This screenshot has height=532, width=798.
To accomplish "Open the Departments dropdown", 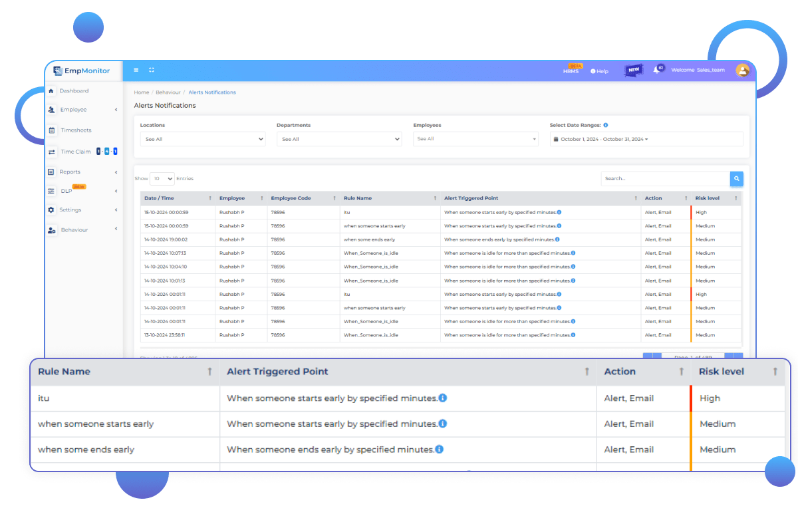I will [x=339, y=139].
